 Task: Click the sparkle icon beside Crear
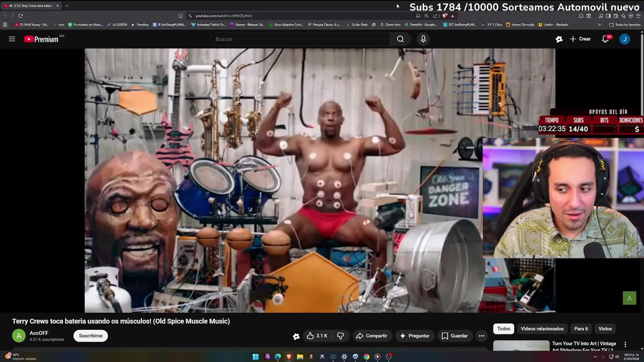[x=559, y=39]
